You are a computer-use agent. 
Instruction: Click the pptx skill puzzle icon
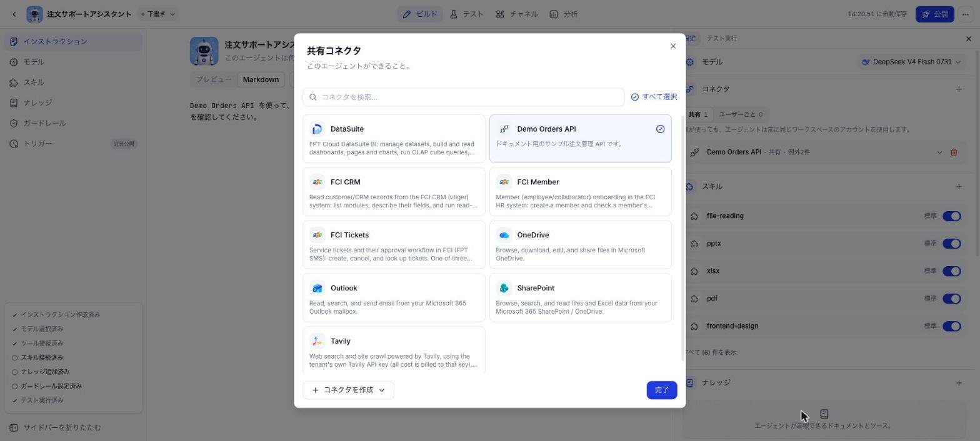(694, 244)
